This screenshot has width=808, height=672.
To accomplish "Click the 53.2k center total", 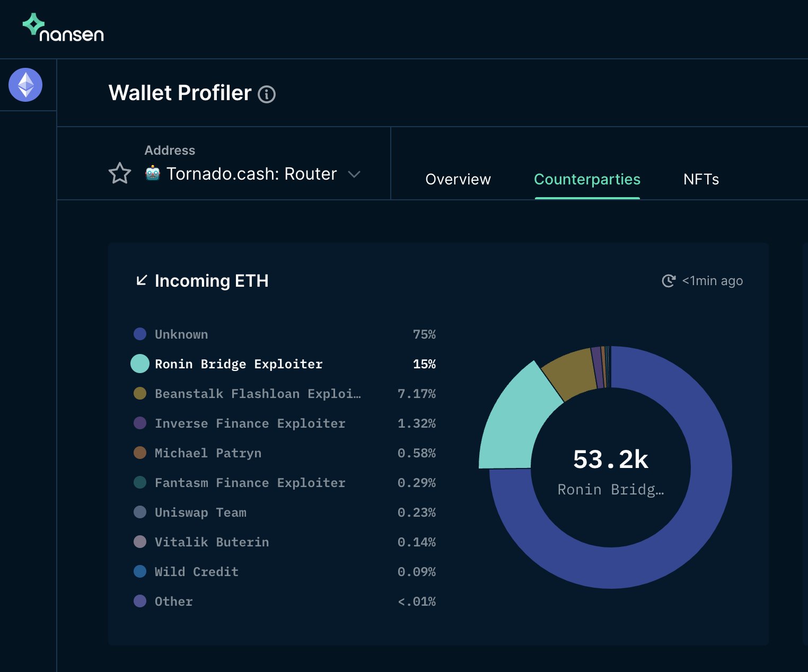I will [611, 459].
